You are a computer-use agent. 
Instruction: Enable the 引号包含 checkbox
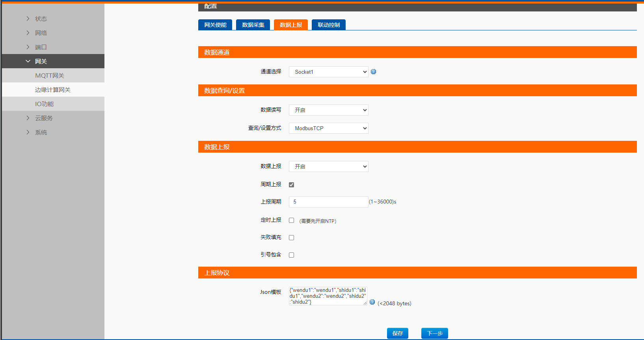click(x=291, y=255)
